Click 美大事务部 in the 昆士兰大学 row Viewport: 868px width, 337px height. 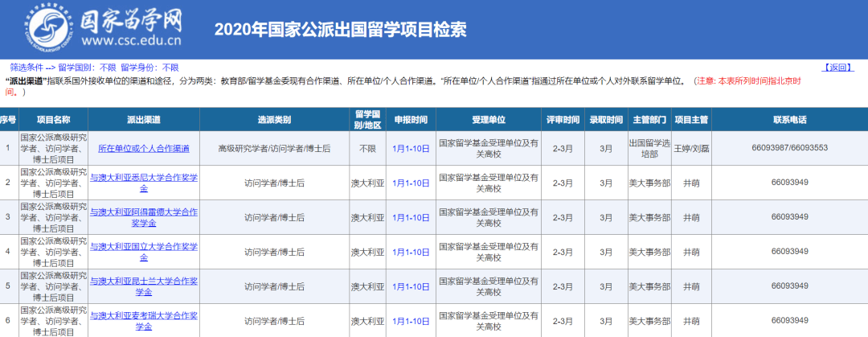(x=649, y=286)
